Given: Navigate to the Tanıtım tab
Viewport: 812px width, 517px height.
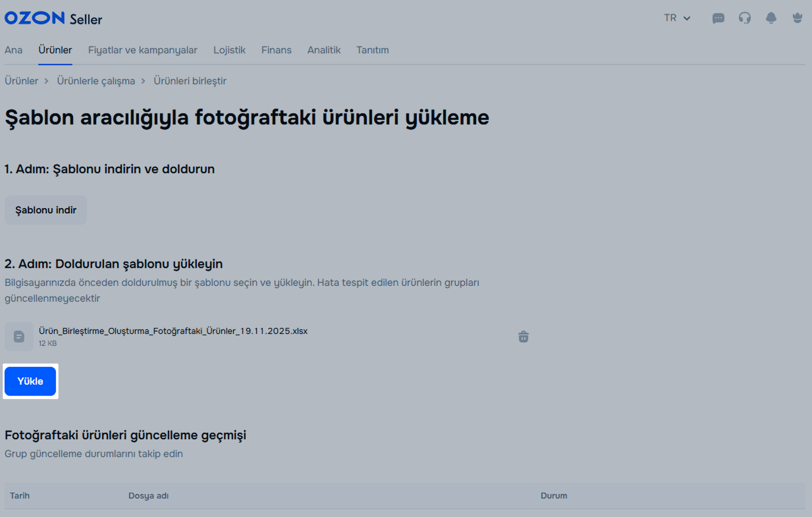Looking at the screenshot, I should 373,50.
